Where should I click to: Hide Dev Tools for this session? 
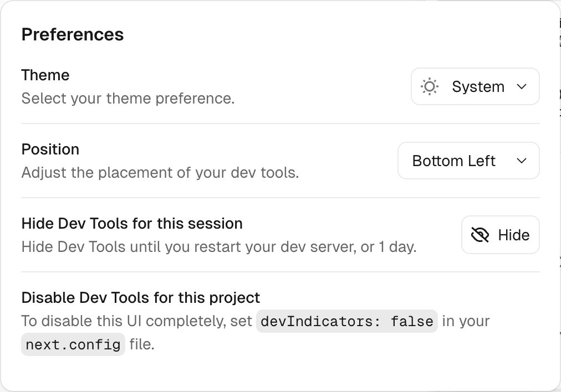click(500, 235)
